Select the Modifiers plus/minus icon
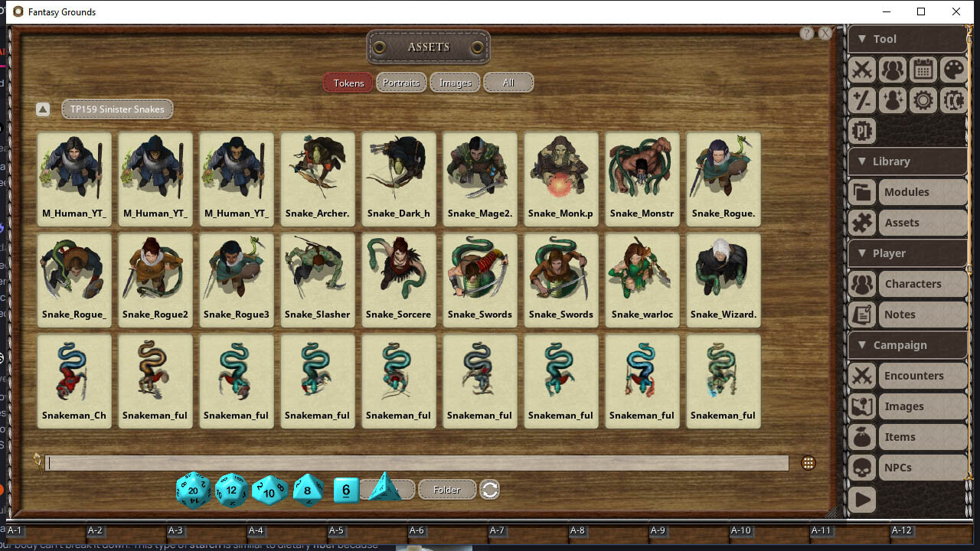This screenshot has height=551, width=980. 862,100
